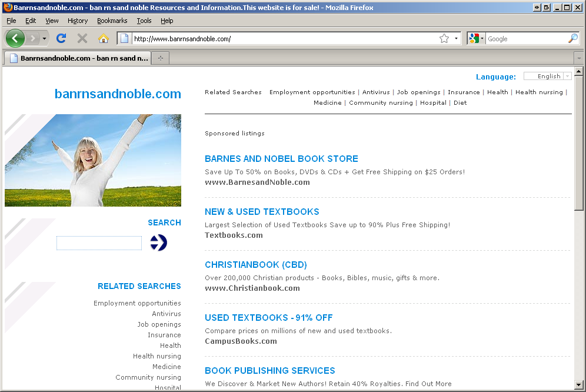Viewport: 586px width, 392px height.
Task: Open Used Textbooks - 91% Off listing
Action: 269,318
